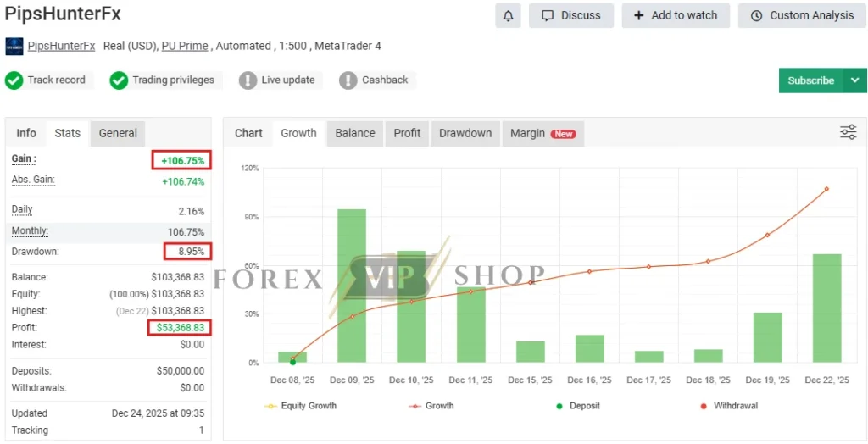Open the chart settings sliders icon
This screenshot has height=444, width=868.
click(848, 132)
